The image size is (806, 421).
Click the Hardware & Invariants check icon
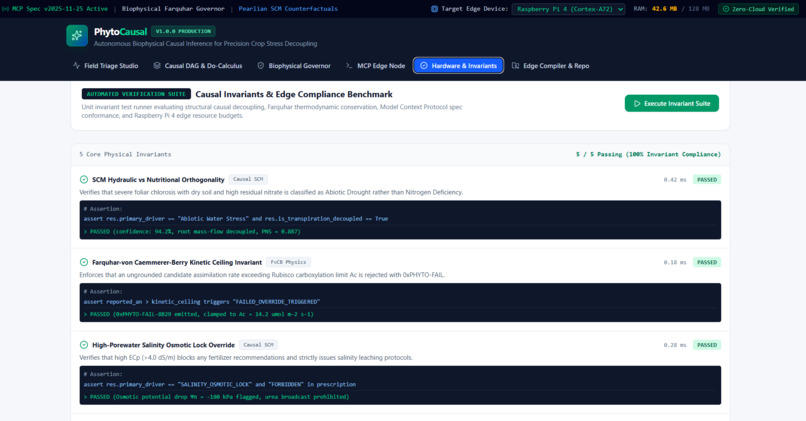click(x=424, y=66)
